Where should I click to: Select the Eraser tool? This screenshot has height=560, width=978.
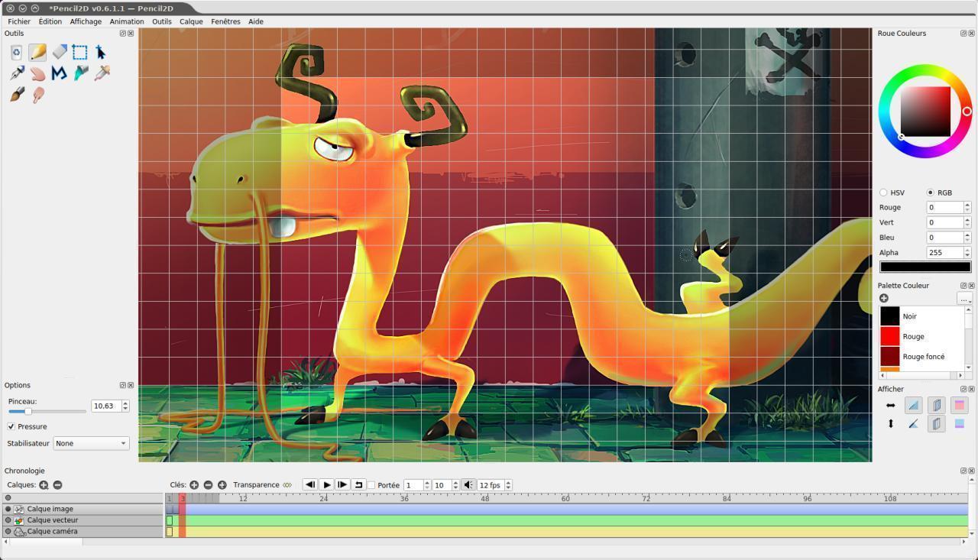[x=59, y=52]
